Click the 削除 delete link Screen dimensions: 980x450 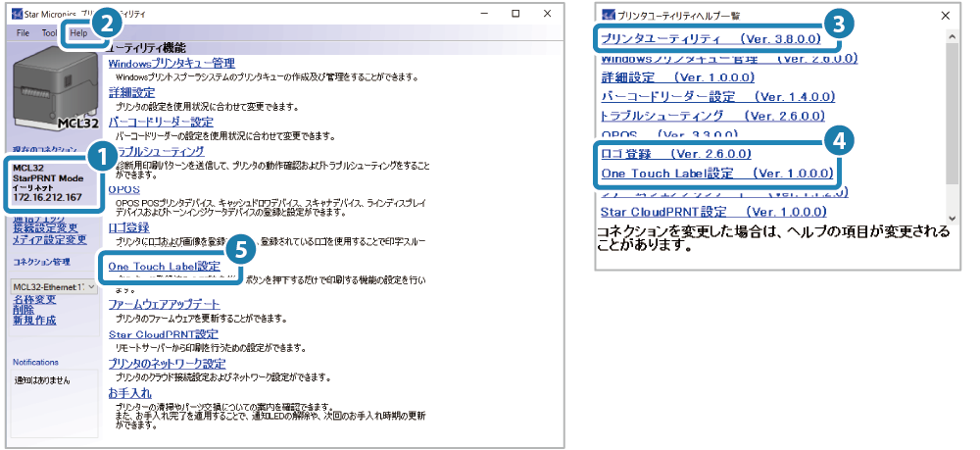24,310
